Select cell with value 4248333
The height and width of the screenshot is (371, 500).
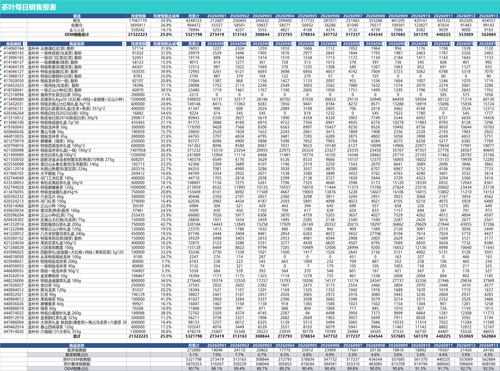[194, 20]
